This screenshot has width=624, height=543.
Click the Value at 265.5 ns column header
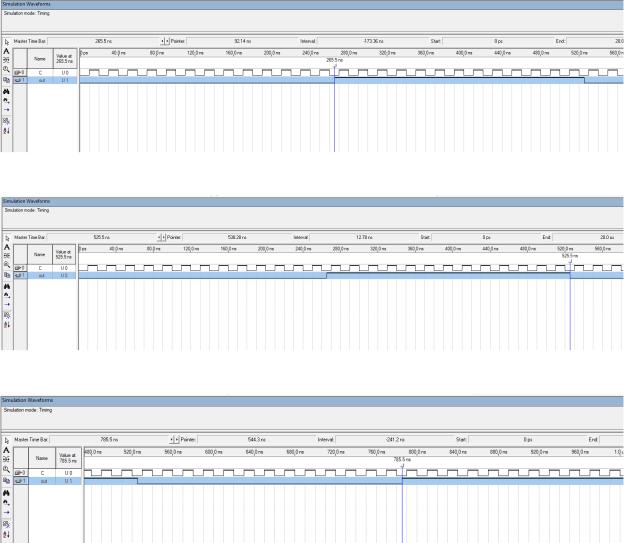point(65,59)
